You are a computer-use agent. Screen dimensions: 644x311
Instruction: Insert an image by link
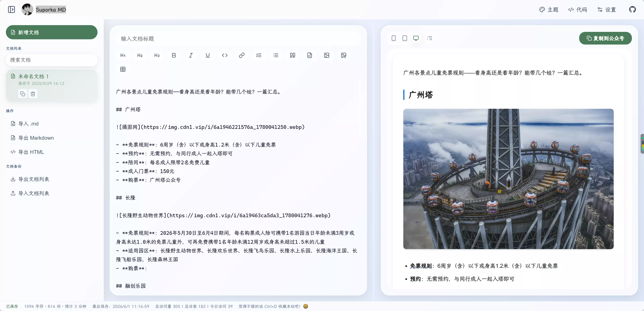tap(327, 55)
